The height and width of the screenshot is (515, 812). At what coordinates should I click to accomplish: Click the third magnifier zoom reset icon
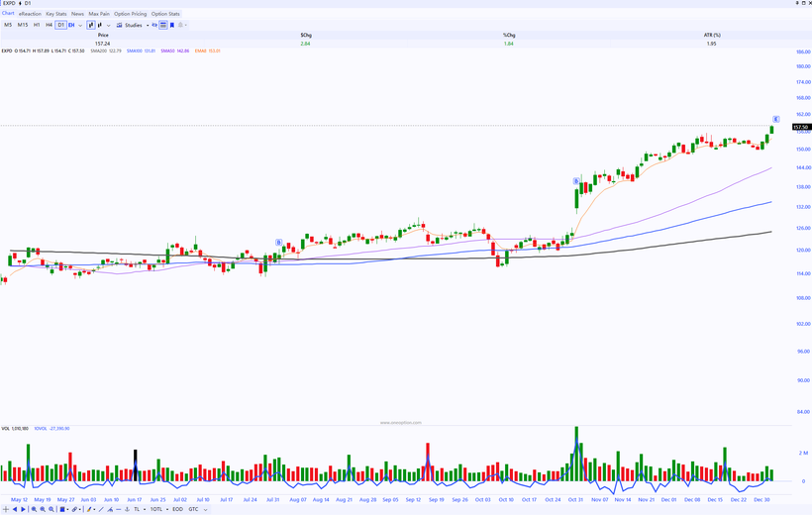(51, 509)
